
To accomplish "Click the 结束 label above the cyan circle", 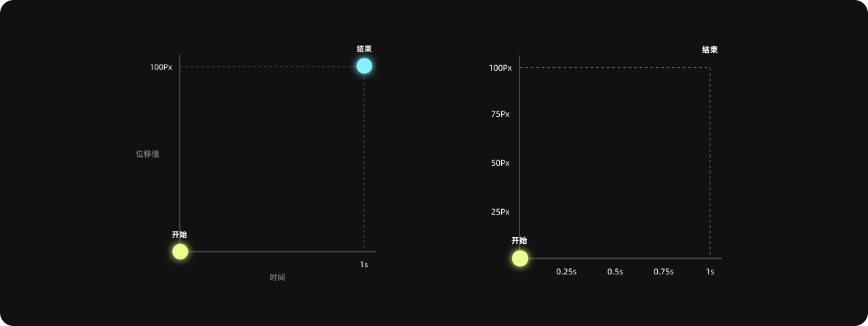I will click(364, 49).
